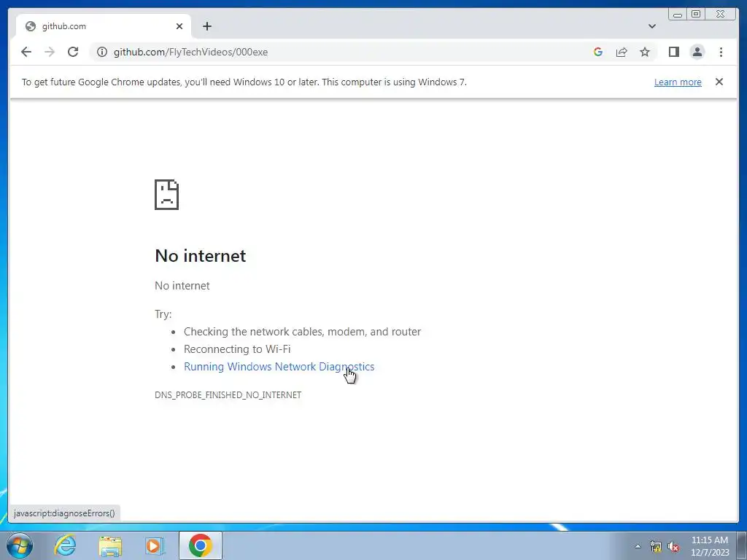Screen dimensions: 747x560
Task: Open Chrome's three-dot menu
Action: (x=721, y=52)
